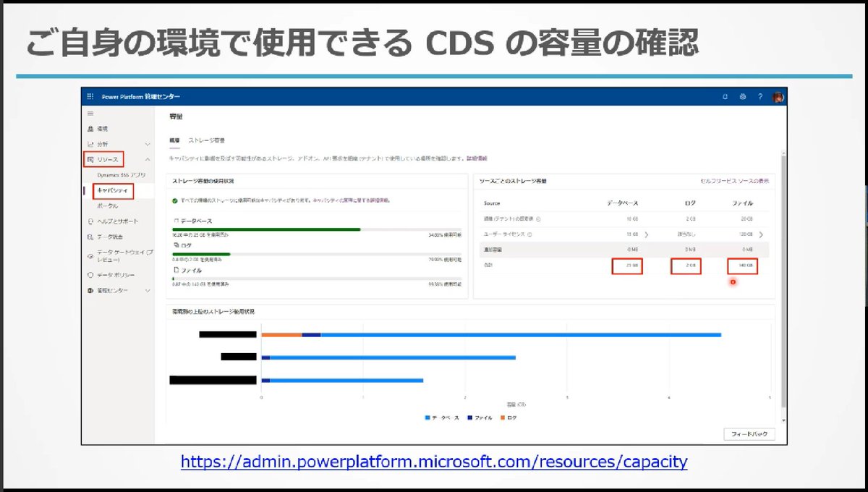Image resolution: width=868 pixels, height=492 pixels.
Task: Expand ユーザー ライセンス database chevron
Action: [647, 234]
